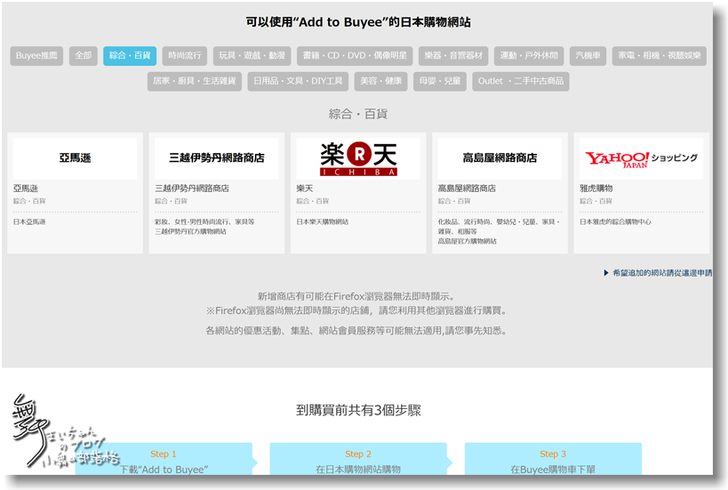Click 三越伊勢丹官方購物網站 description text
The width and height of the screenshot is (728, 490).
tap(190, 231)
